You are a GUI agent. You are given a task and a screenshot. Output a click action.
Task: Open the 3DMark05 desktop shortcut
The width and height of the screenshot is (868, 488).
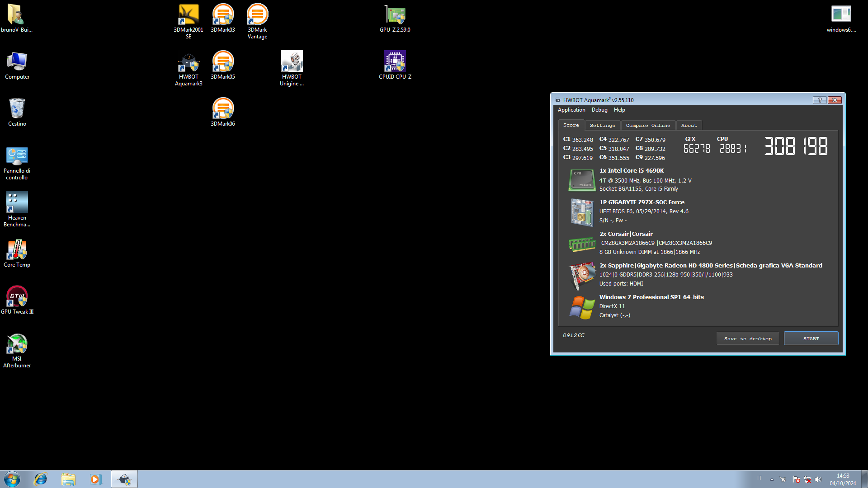click(223, 65)
